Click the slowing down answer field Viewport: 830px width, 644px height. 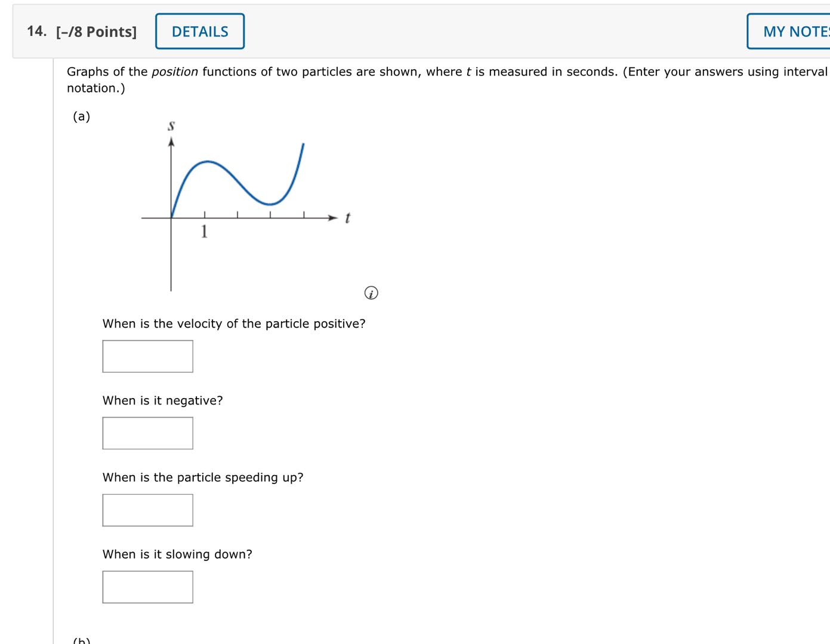[x=147, y=587]
